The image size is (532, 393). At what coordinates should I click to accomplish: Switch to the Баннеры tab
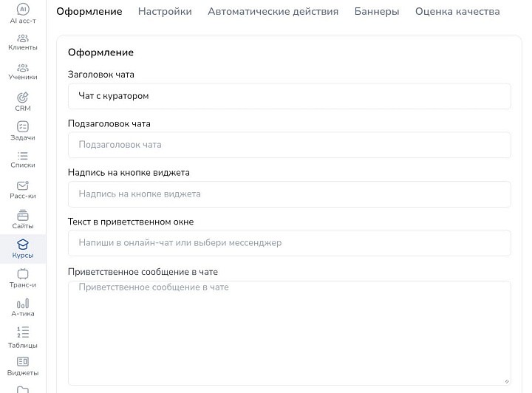[x=377, y=12]
